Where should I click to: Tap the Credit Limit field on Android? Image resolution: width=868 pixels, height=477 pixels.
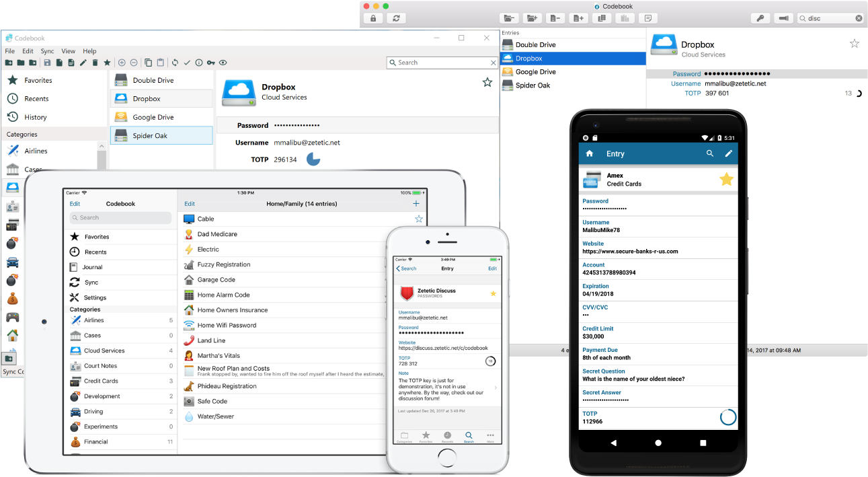pos(658,332)
